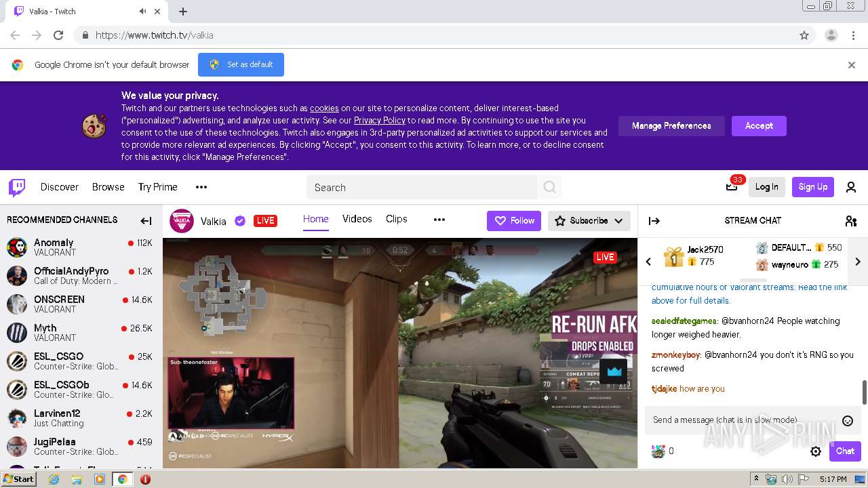Click the search magnifier button
This screenshot has height=488, width=868.
(x=550, y=187)
